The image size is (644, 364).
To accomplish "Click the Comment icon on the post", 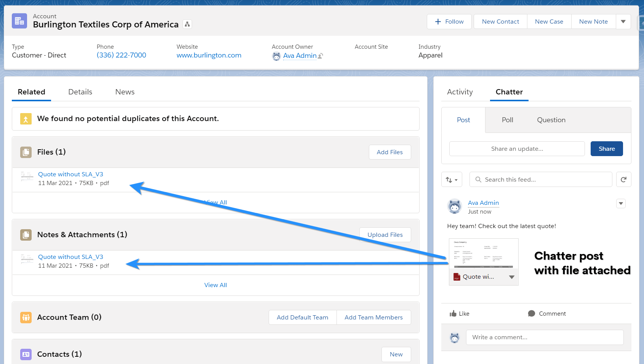I will click(x=532, y=313).
